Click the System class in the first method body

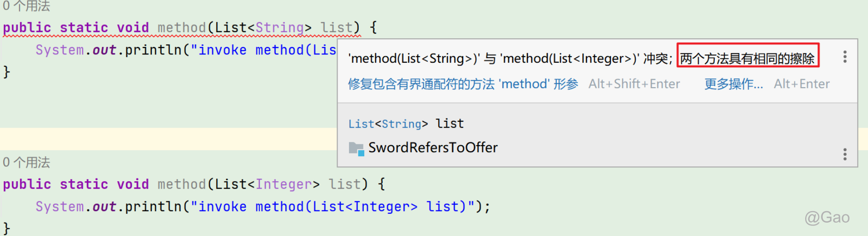(60, 50)
